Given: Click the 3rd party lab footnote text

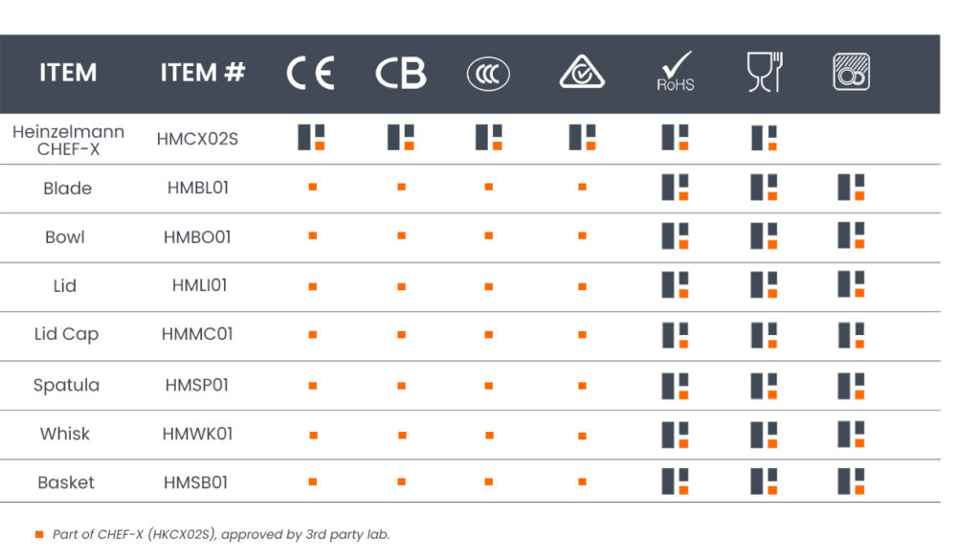Looking at the screenshot, I should pos(221,534).
